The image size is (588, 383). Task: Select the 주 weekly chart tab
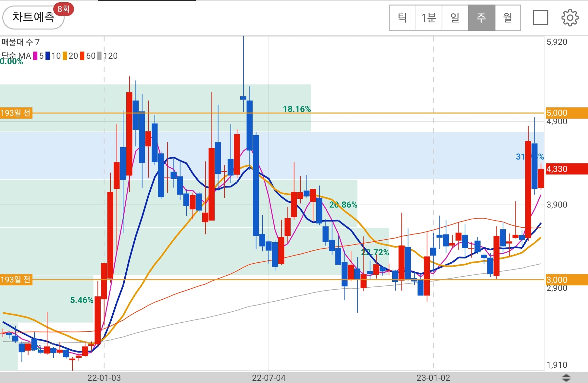pos(482,18)
